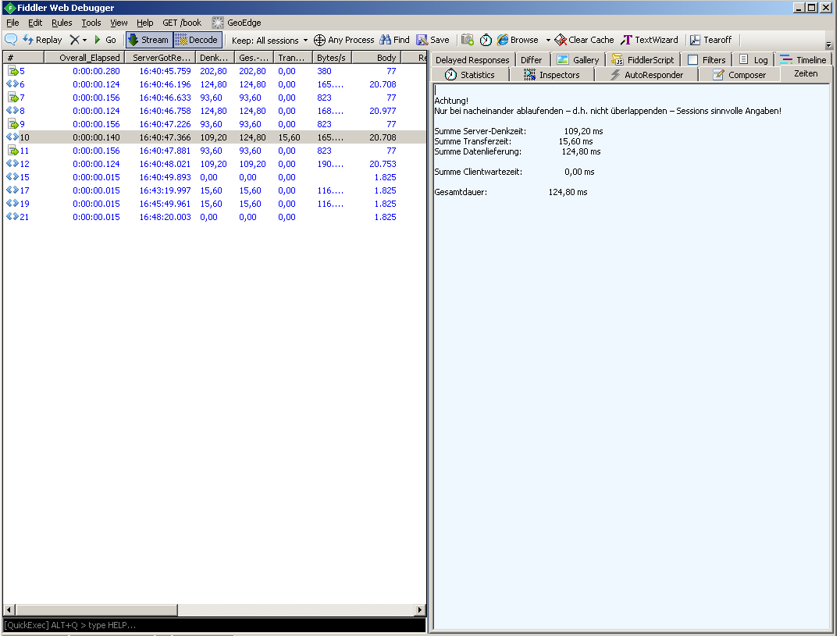The image size is (840, 636).
Task: Sort by Body column header
Action: click(x=376, y=58)
